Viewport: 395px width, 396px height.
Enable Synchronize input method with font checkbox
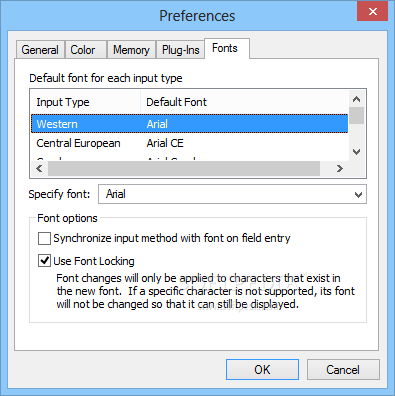44,239
